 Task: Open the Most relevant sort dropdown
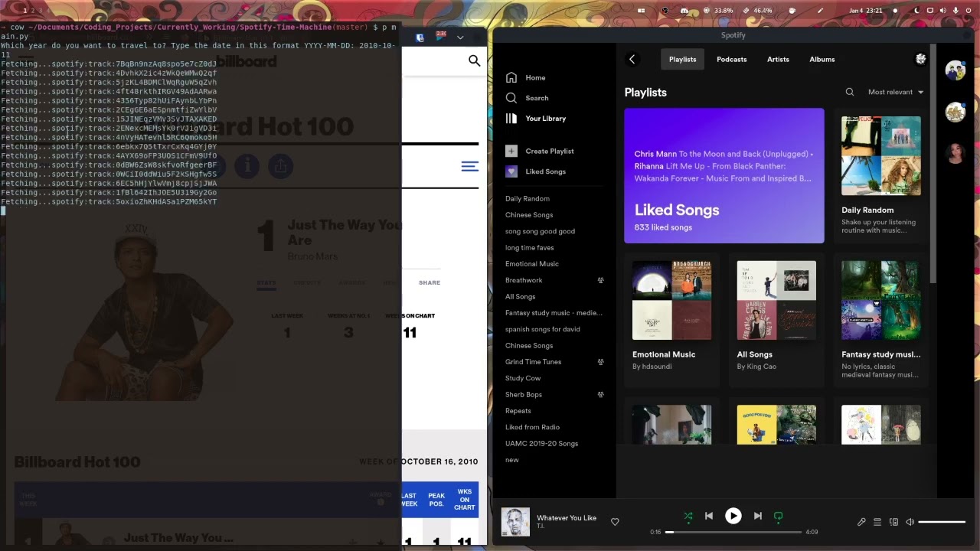tap(896, 92)
